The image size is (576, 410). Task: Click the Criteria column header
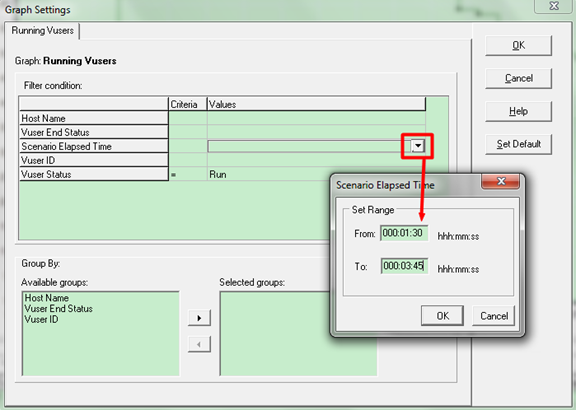(x=188, y=104)
